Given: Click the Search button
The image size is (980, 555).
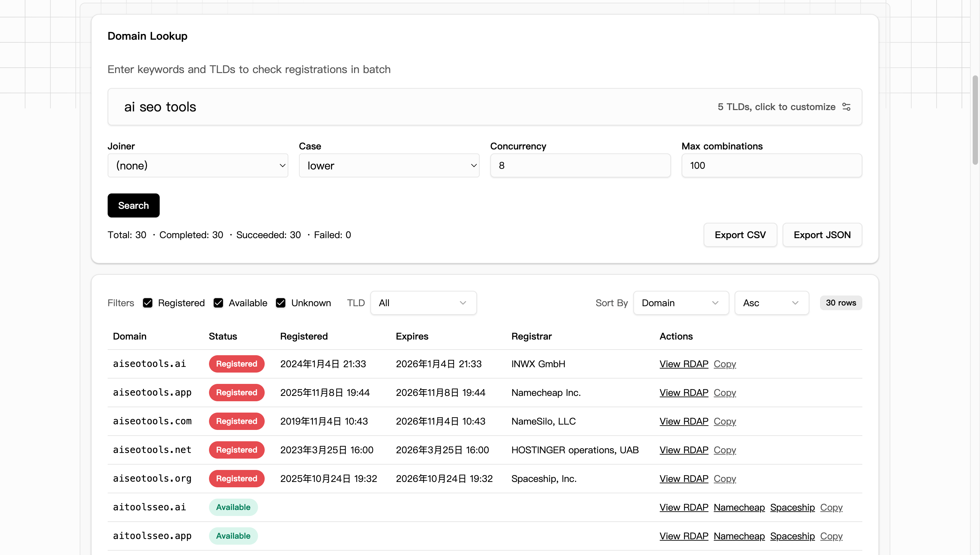Looking at the screenshot, I should pos(133,205).
